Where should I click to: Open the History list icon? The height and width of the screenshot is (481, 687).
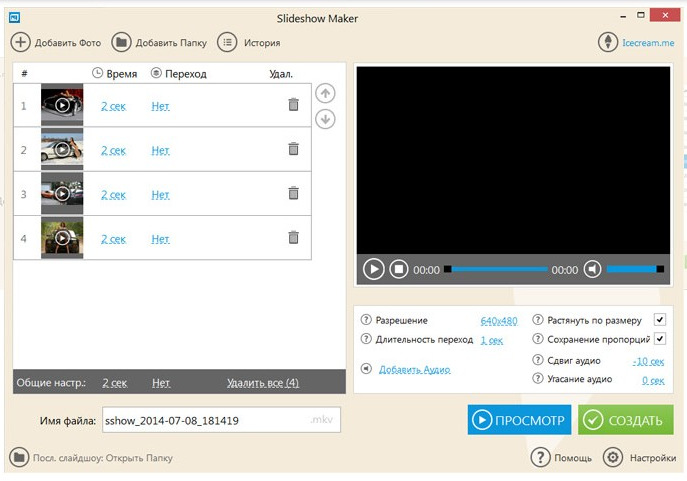click(x=227, y=42)
